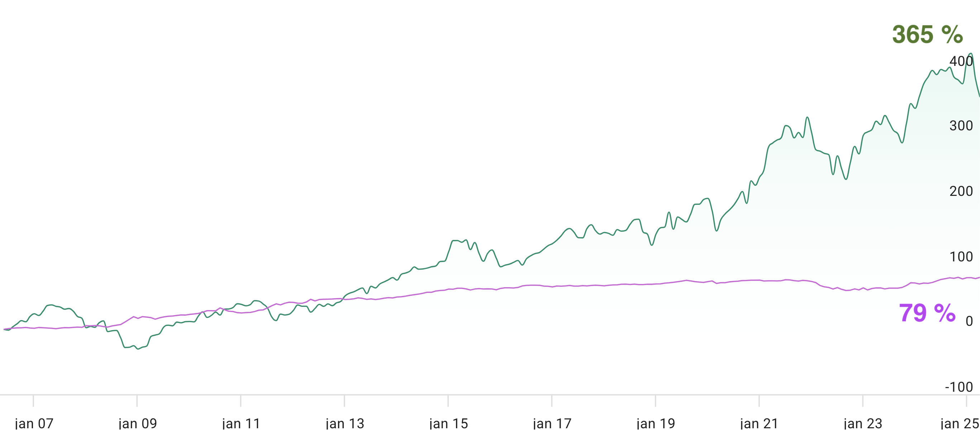Select jan 25 at the axis end

tap(960, 423)
